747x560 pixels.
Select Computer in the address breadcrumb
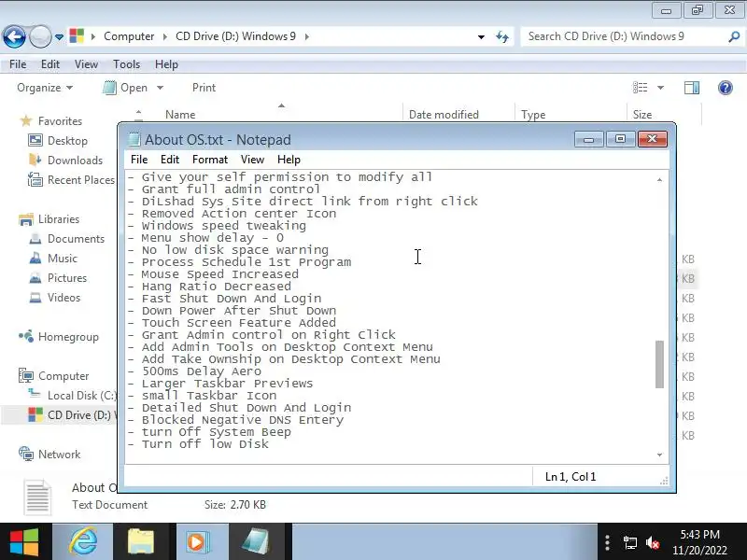pos(129,36)
